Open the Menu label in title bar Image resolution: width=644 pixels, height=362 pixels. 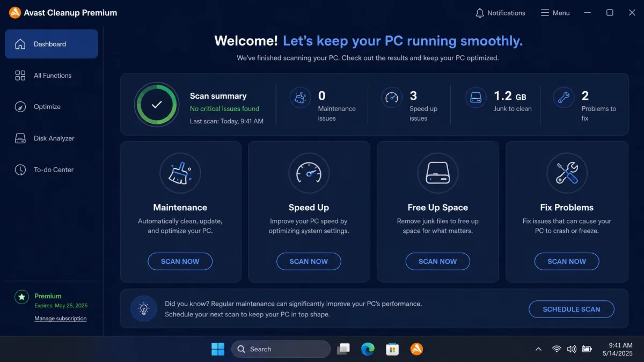click(561, 13)
